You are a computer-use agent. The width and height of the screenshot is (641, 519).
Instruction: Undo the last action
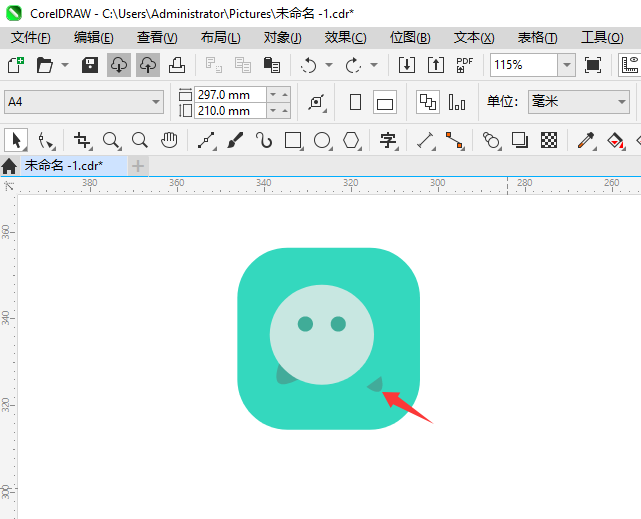point(308,65)
